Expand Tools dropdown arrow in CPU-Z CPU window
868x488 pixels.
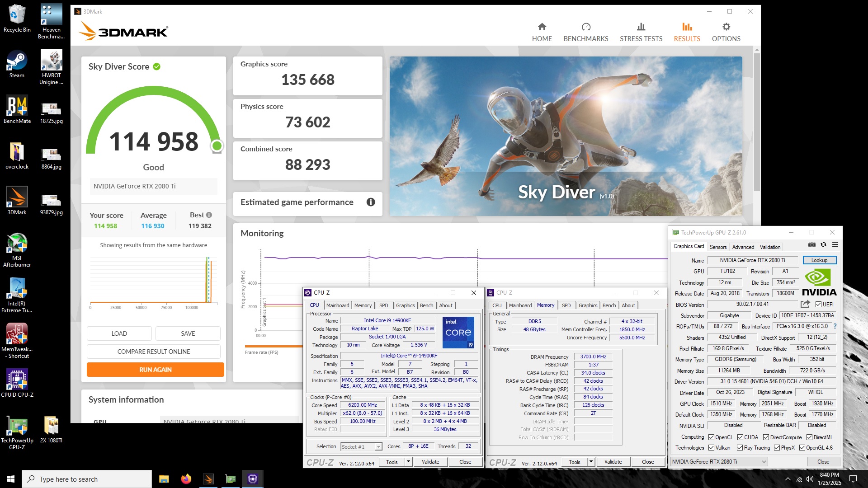(x=408, y=462)
